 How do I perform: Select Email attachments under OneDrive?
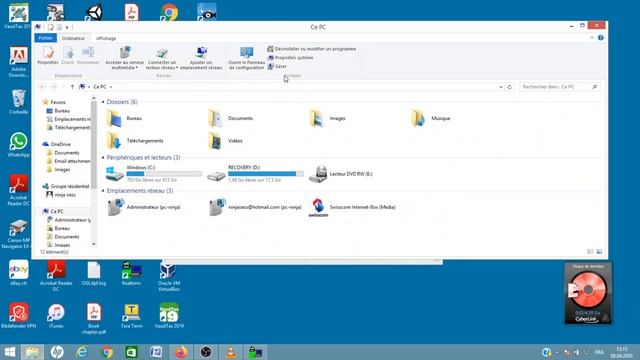pos(68,161)
